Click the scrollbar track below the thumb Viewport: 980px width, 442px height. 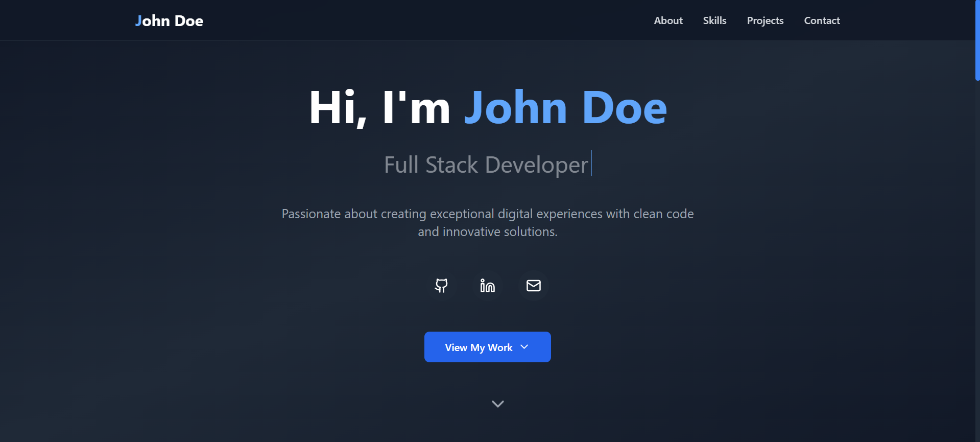pyautogui.click(x=977, y=255)
